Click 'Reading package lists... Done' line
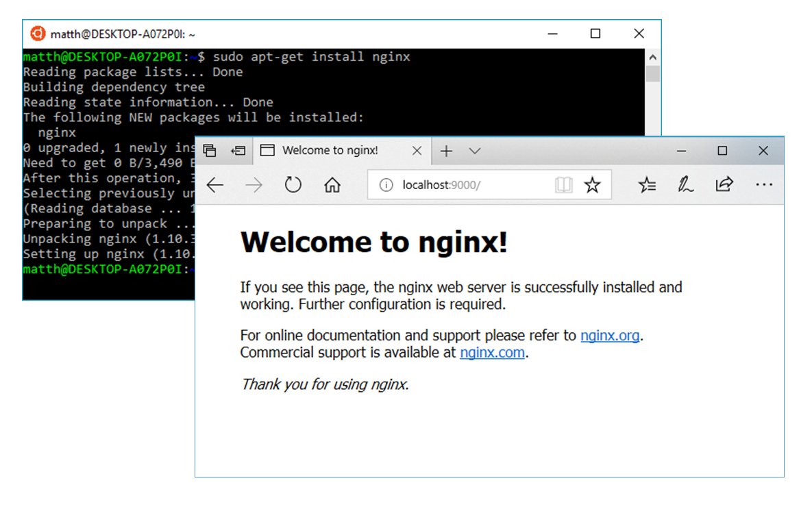The height and width of the screenshot is (509, 812). 132,72
